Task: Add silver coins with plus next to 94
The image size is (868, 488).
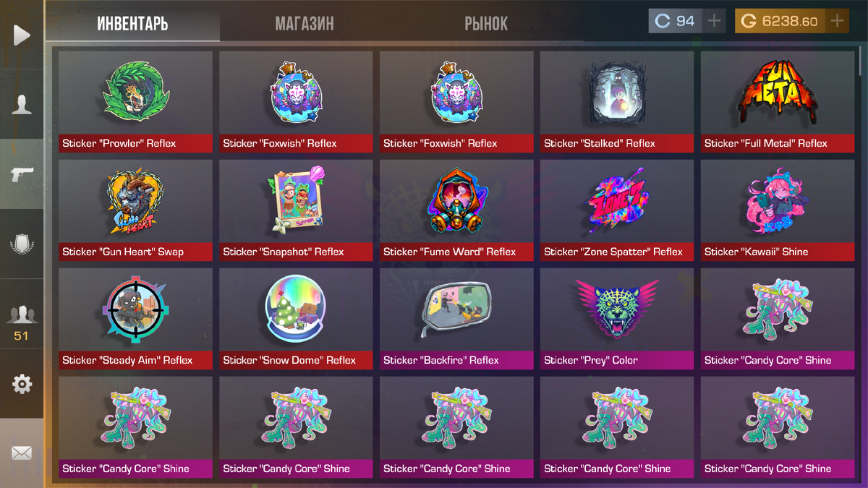Action: tap(714, 21)
